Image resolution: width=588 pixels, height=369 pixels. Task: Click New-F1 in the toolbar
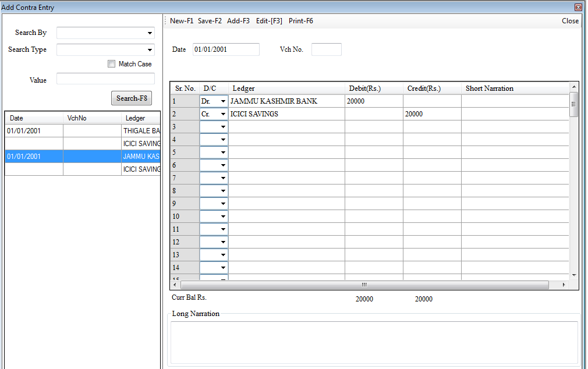coord(181,21)
